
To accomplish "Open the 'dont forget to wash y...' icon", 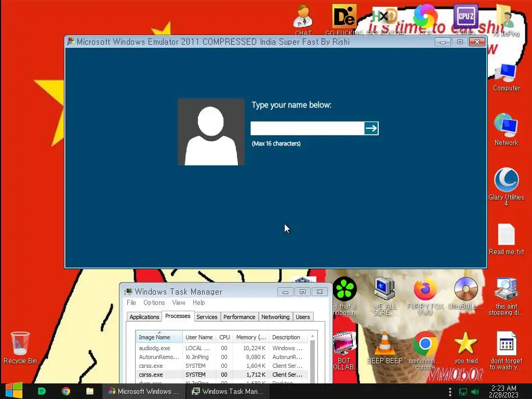I will (506, 350).
